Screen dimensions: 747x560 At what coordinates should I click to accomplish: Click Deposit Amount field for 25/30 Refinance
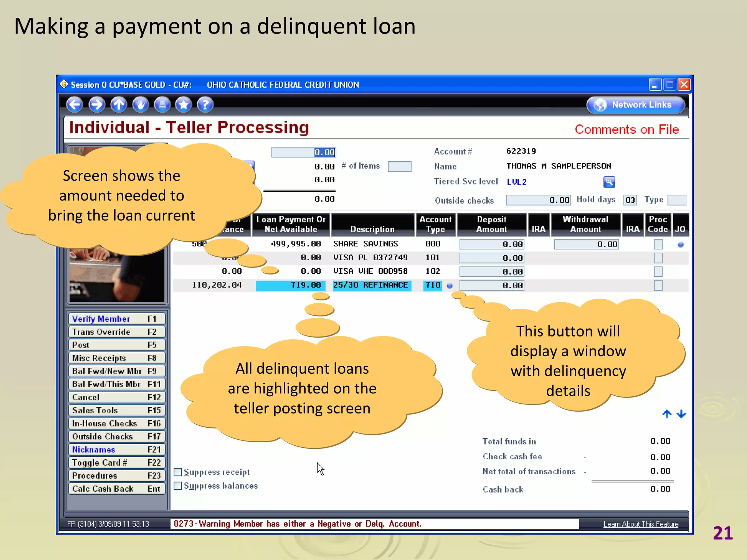point(492,285)
